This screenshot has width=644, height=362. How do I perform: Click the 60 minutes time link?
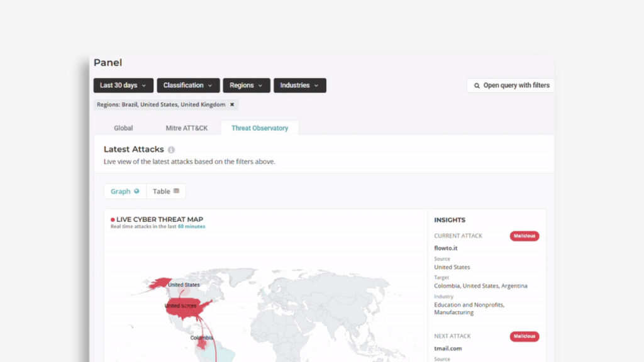click(x=191, y=226)
